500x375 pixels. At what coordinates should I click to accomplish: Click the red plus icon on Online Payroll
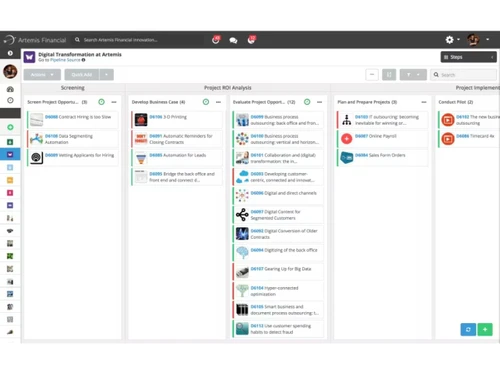[x=347, y=139]
